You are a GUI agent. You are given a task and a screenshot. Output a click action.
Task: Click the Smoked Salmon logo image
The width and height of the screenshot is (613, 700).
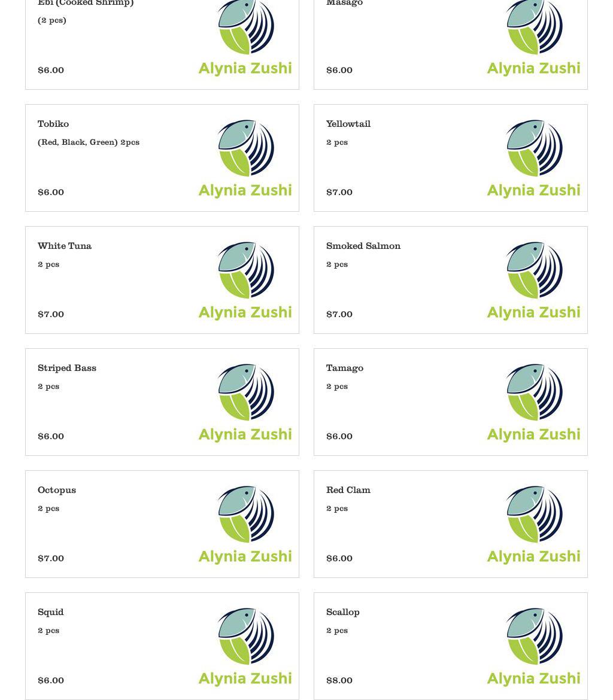[534, 280]
